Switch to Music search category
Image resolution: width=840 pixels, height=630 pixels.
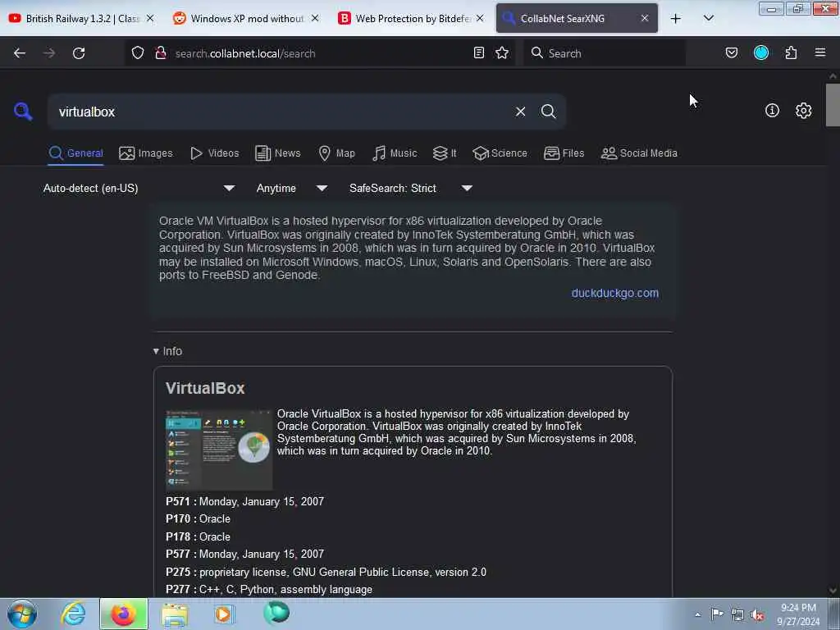click(395, 153)
